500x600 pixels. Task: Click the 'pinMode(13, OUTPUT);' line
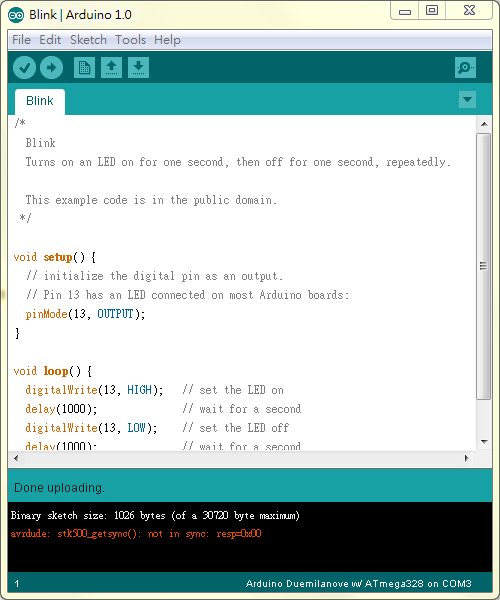click(85, 314)
